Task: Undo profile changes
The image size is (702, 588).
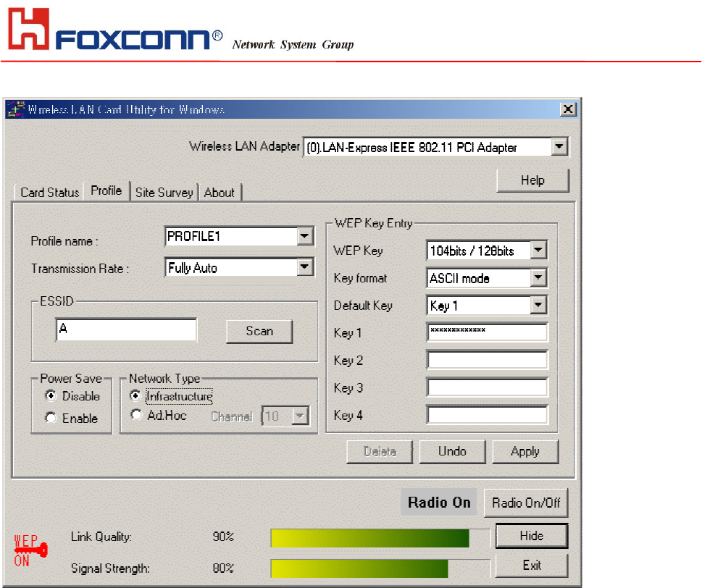Action: point(452,452)
